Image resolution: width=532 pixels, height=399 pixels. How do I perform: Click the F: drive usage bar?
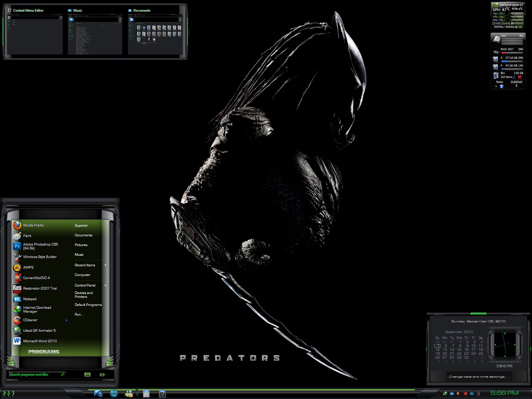(512, 69)
